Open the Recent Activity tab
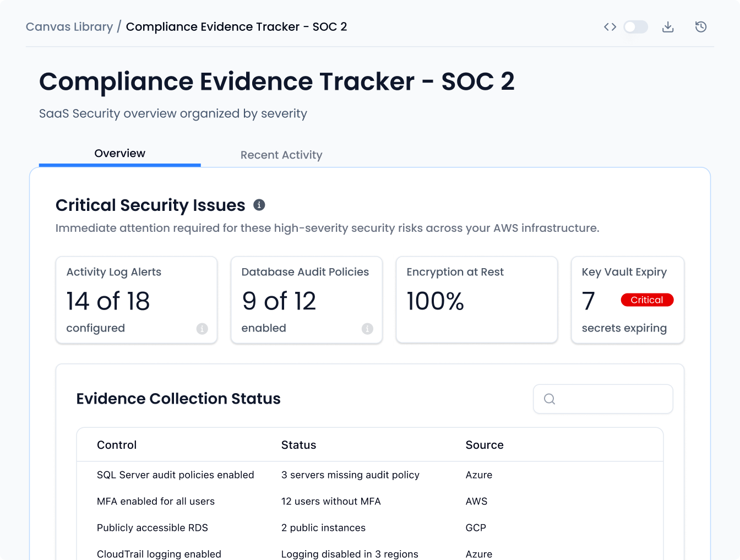740x560 pixels. [281, 155]
